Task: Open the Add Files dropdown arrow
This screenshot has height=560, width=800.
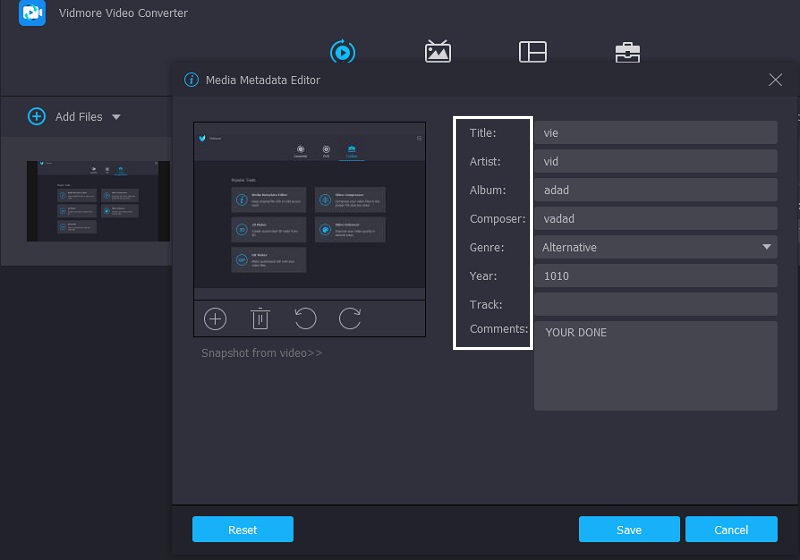Action: (116, 117)
